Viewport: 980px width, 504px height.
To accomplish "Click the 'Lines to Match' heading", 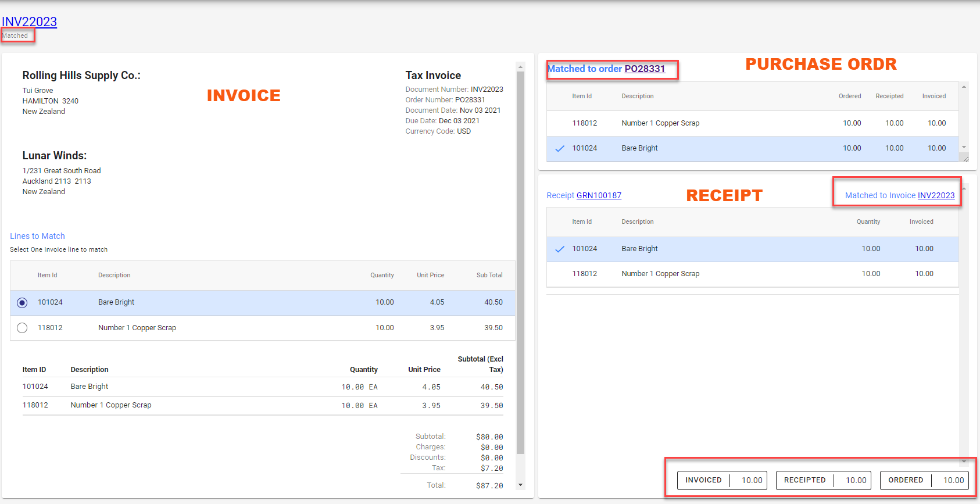I will pos(37,236).
